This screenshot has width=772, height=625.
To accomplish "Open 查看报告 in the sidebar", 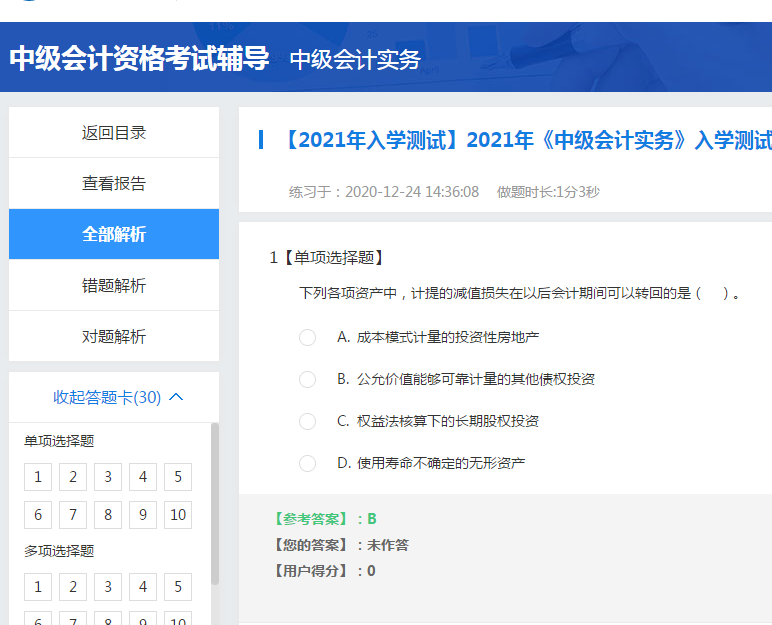I will [x=114, y=184].
